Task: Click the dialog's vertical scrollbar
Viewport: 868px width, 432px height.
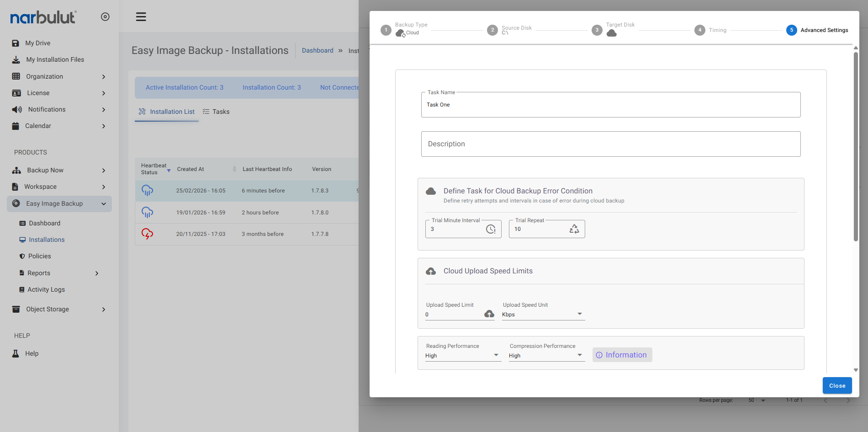Action: pos(856,146)
